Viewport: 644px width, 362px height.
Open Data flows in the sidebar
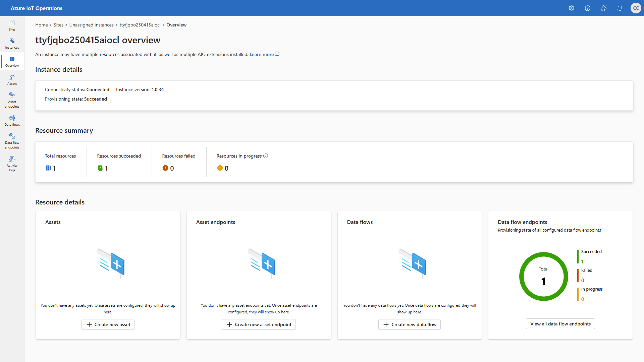(x=12, y=121)
